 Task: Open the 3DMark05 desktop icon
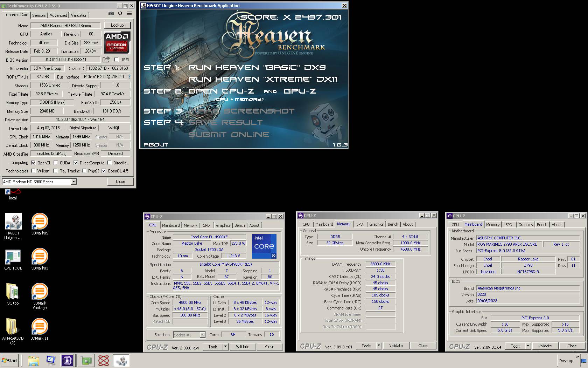click(40, 224)
